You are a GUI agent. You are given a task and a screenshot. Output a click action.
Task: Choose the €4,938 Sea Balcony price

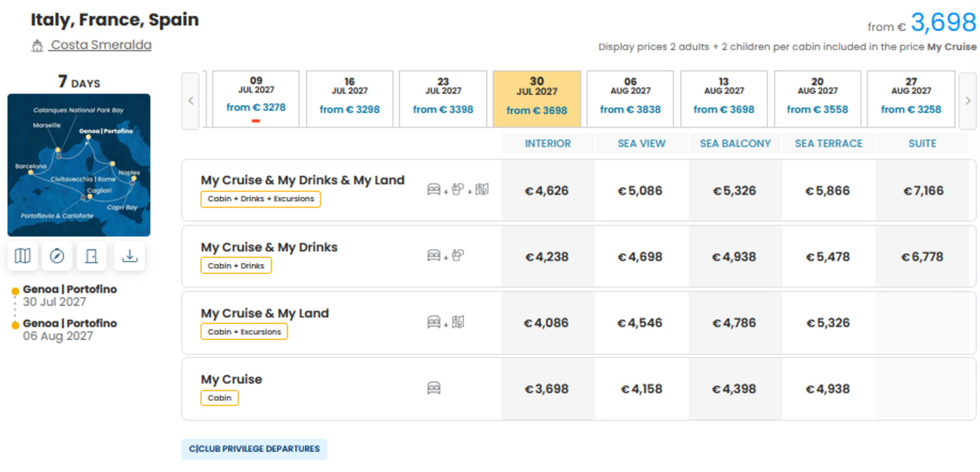click(x=735, y=257)
